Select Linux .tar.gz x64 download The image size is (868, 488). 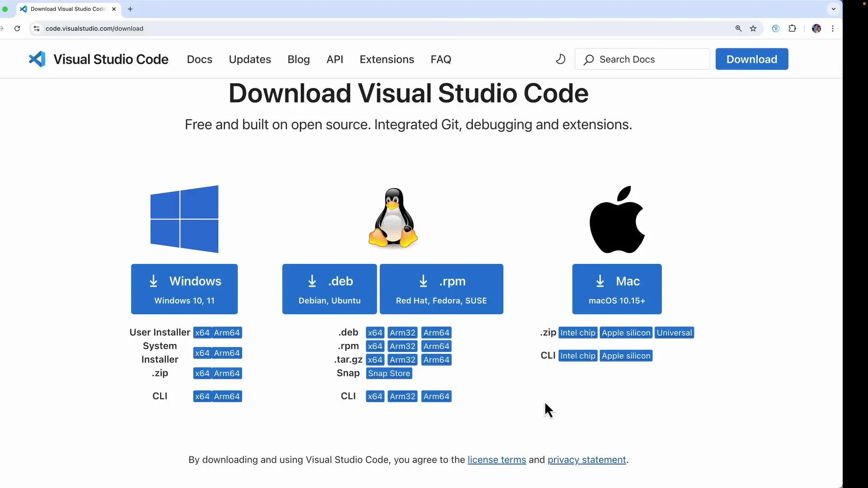[x=375, y=360]
